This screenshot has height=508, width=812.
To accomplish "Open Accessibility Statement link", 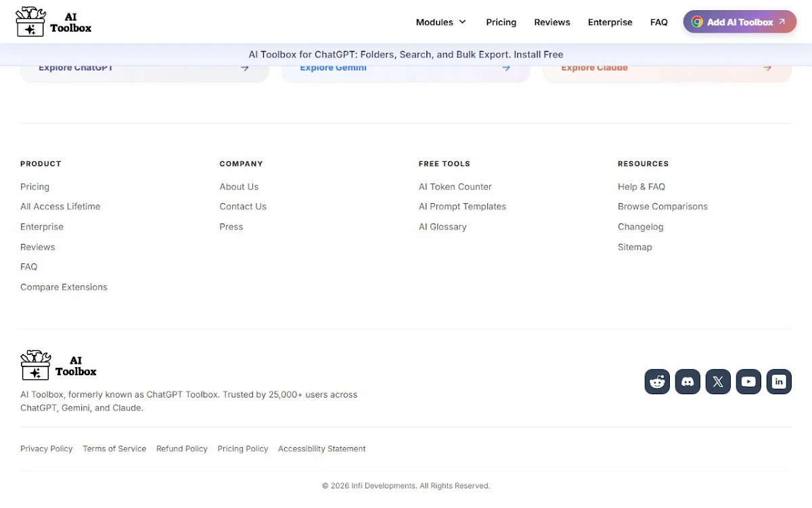I will [322, 449].
